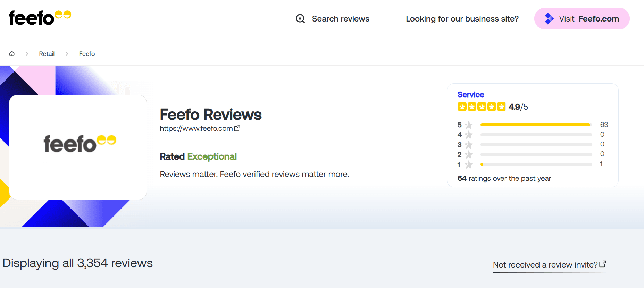Screen dimensions: 644x288
Task: Visit Feefo.com button
Action: 582,19
